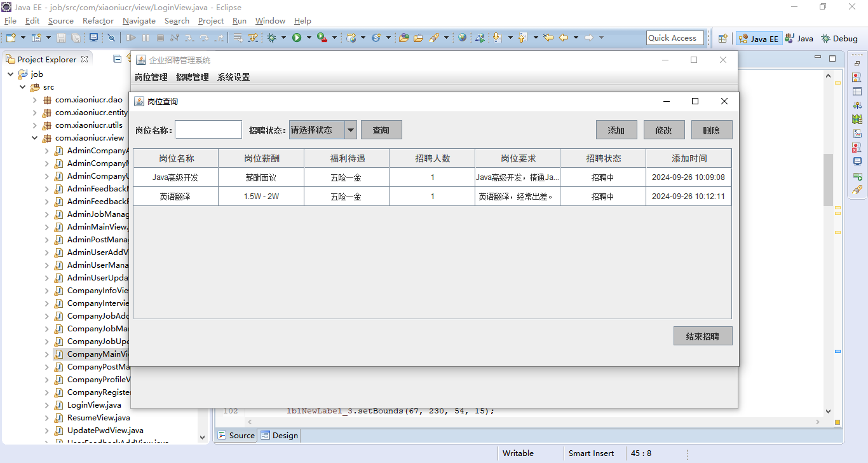
Task: Click the green server-run icon in right sidebar
Action: [x=857, y=176]
